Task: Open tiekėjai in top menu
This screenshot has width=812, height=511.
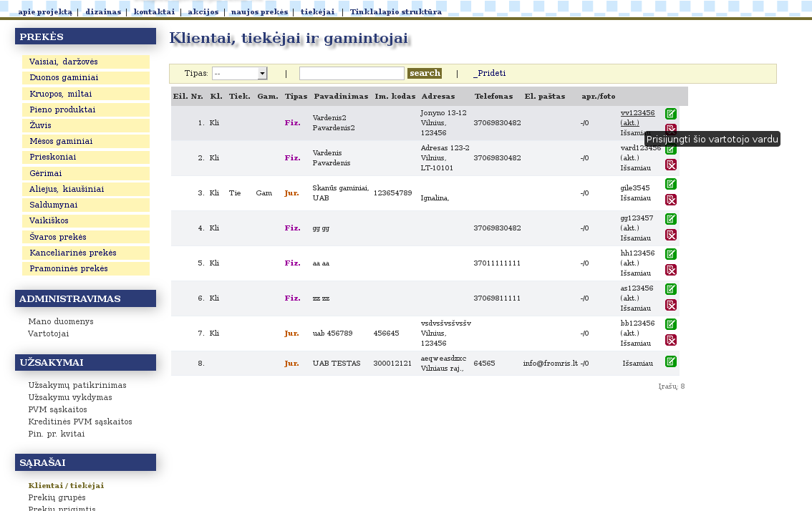Action: pos(317,11)
